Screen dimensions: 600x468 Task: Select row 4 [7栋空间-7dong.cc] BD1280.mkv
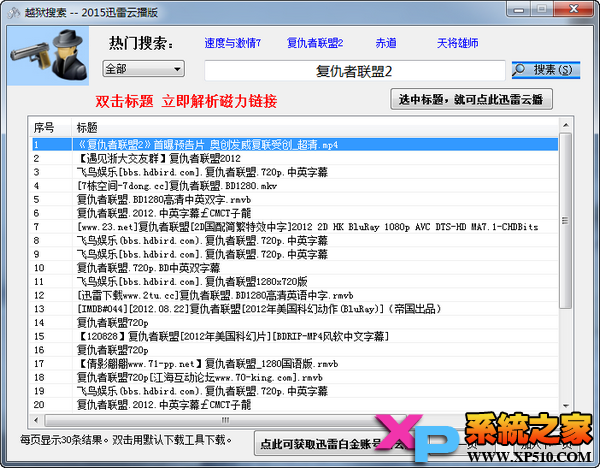[295, 186]
